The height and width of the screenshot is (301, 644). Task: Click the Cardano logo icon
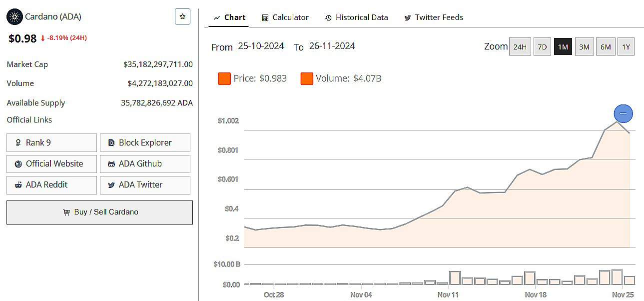[x=14, y=16]
